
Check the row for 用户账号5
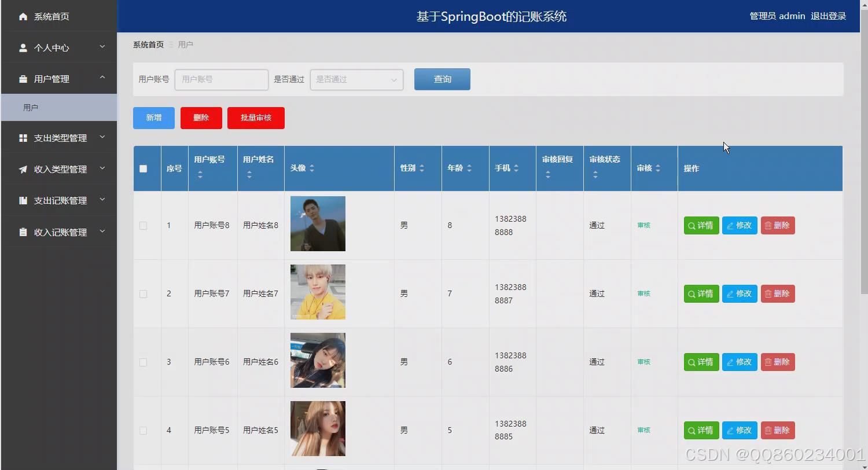coord(144,431)
